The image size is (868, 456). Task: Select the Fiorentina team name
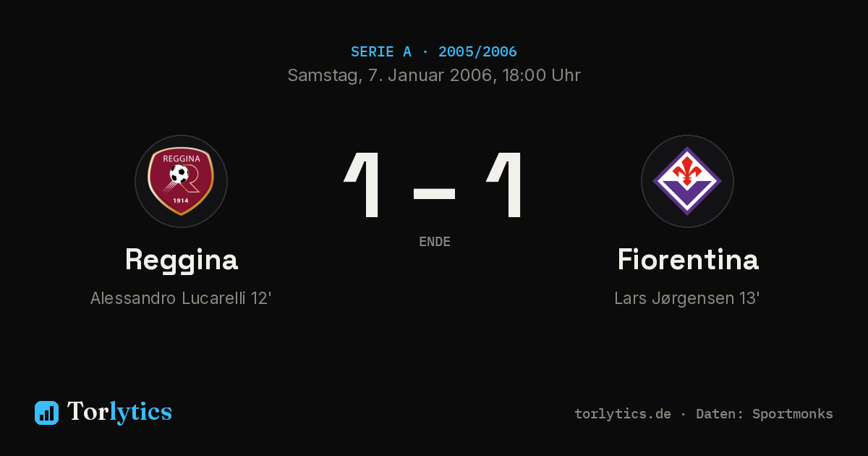687,259
